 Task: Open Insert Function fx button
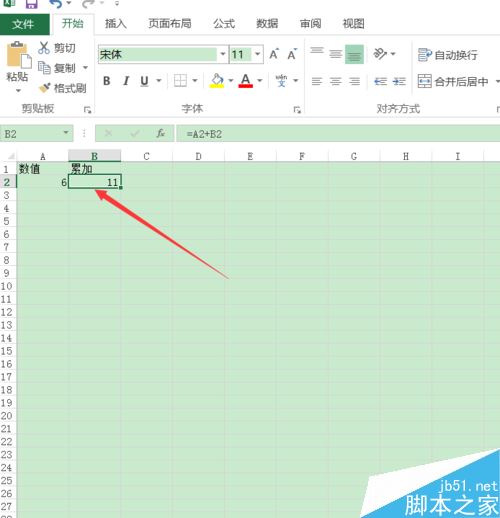tap(161, 134)
